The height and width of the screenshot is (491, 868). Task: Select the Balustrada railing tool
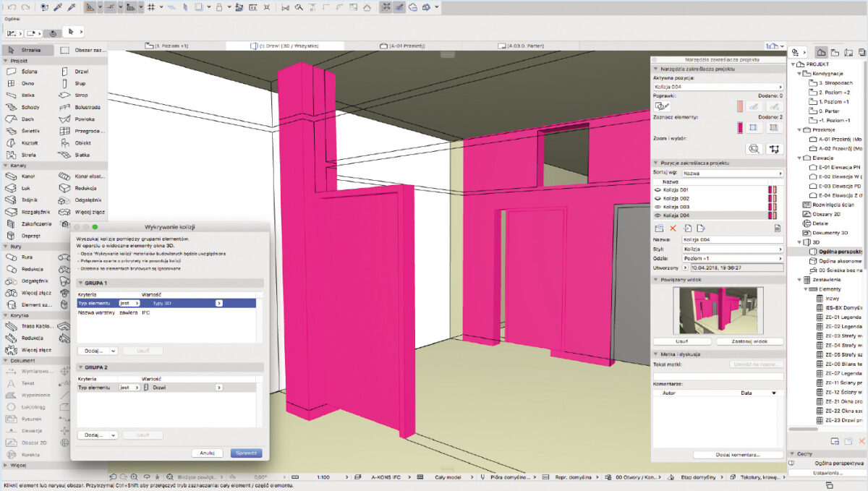[82, 107]
